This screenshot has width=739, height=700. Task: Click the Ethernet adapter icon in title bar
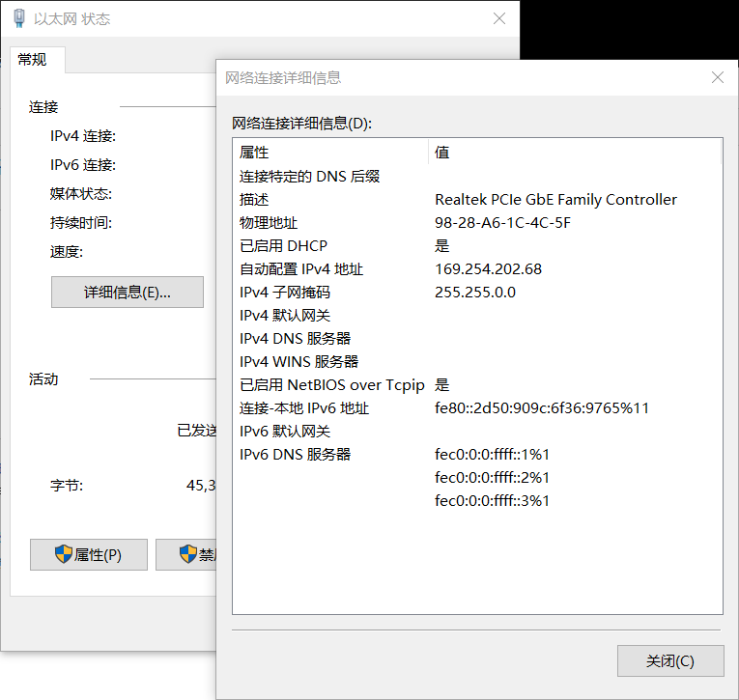pos(16,18)
